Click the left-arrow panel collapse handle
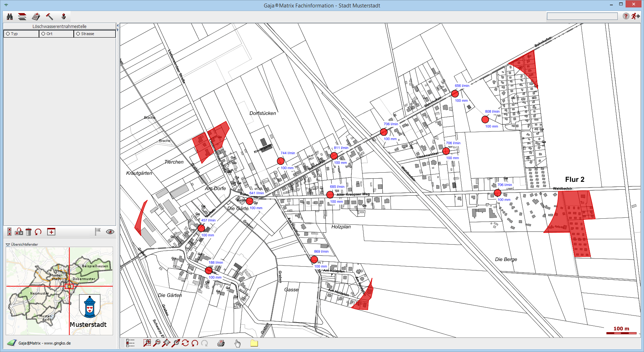 (118, 26)
